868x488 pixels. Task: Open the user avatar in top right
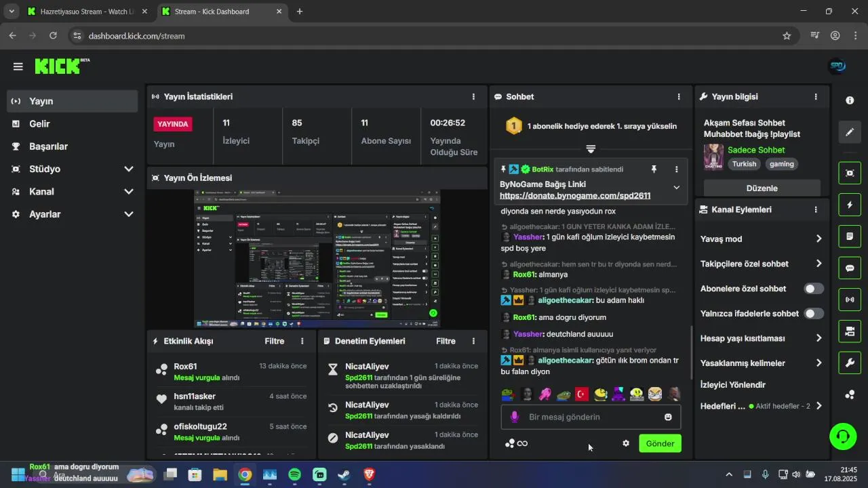click(x=837, y=66)
